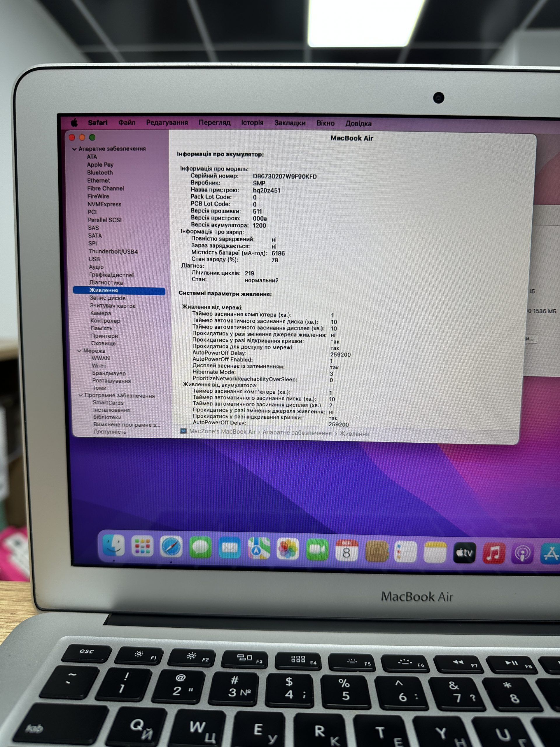Select Bluetooth in the sidebar
Viewport: 560px width, 747px height.
[100, 172]
